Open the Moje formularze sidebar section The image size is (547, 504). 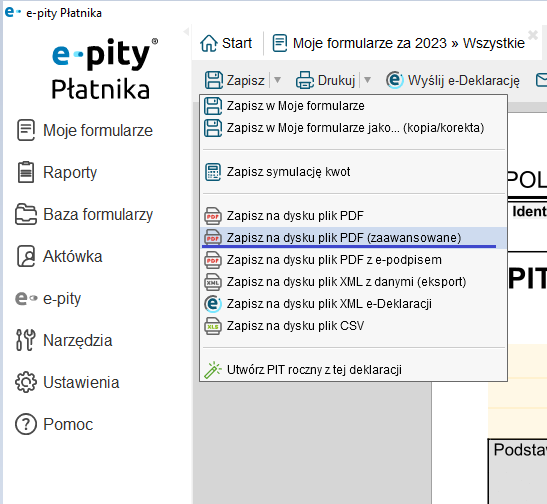(84, 130)
